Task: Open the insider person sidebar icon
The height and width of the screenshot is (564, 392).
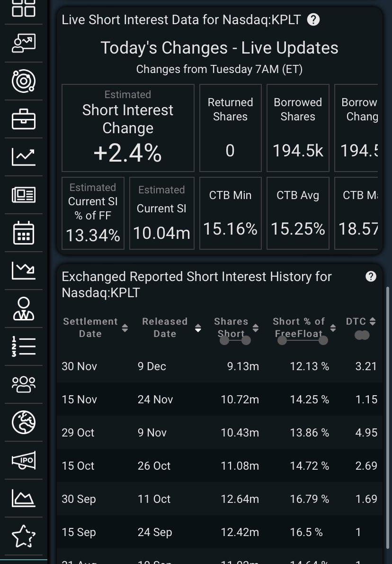Action: tap(24, 309)
